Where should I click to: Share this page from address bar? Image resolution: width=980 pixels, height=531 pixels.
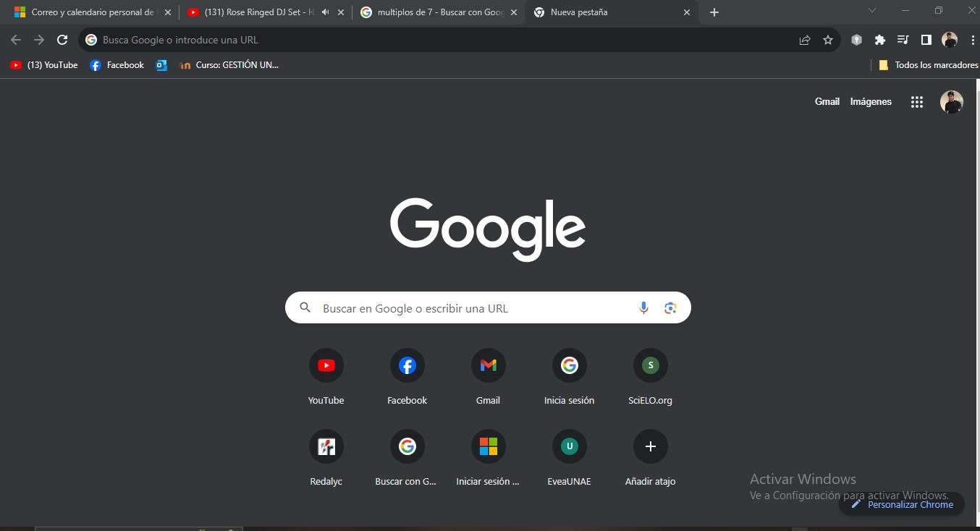[x=805, y=40]
